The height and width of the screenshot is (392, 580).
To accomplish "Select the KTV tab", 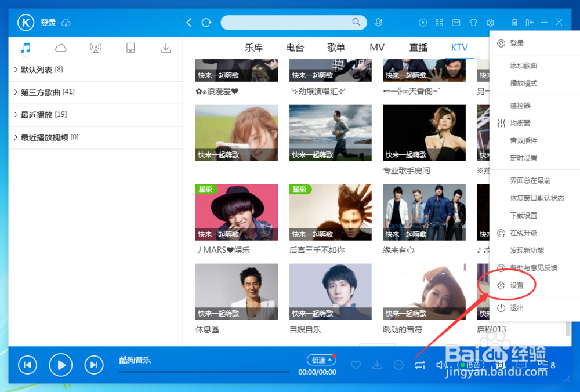I will 459,48.
